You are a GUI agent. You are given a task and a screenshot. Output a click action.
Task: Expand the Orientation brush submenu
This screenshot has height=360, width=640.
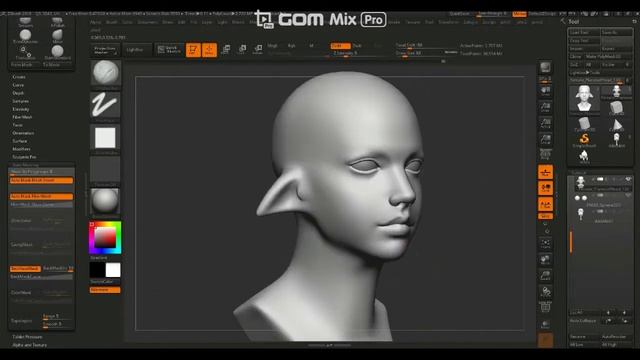(x=23, y=133)
